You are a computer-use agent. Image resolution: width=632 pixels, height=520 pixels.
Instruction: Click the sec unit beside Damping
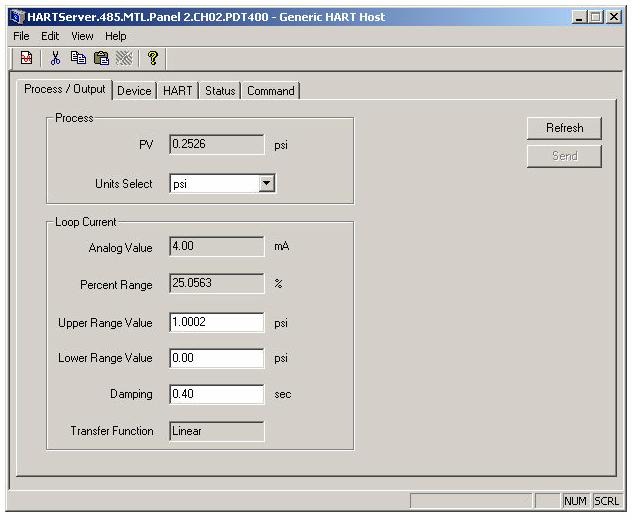283,394
